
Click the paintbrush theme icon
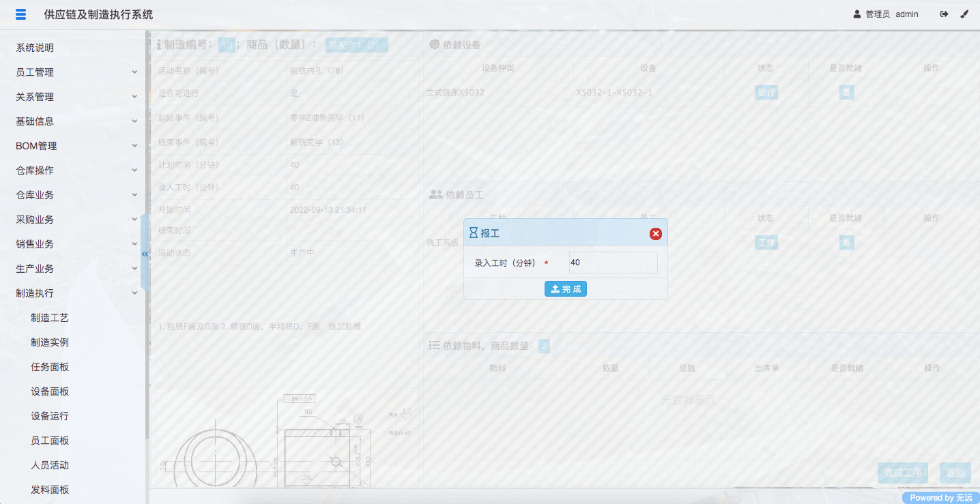click(964, 14)
